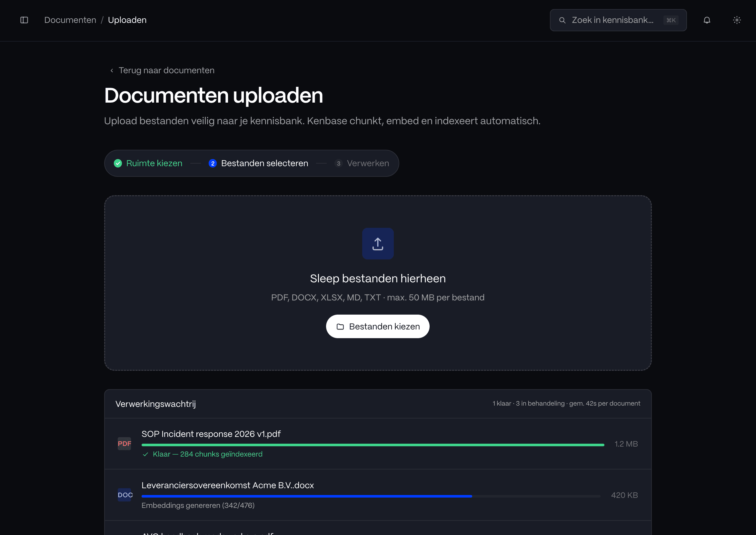756x535 pixels.
Task: Click the folder icon inside Bestanden kiezen
Action: (x=341, y=326)
